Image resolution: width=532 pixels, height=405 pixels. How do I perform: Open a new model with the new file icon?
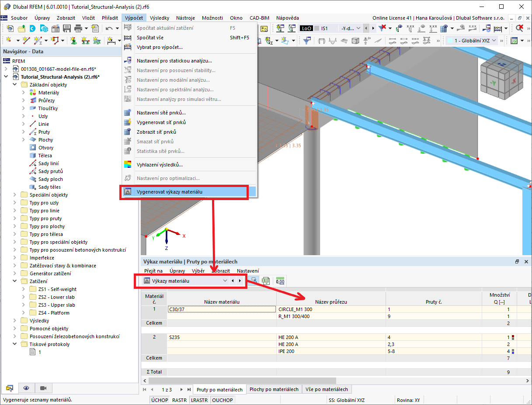10,28
